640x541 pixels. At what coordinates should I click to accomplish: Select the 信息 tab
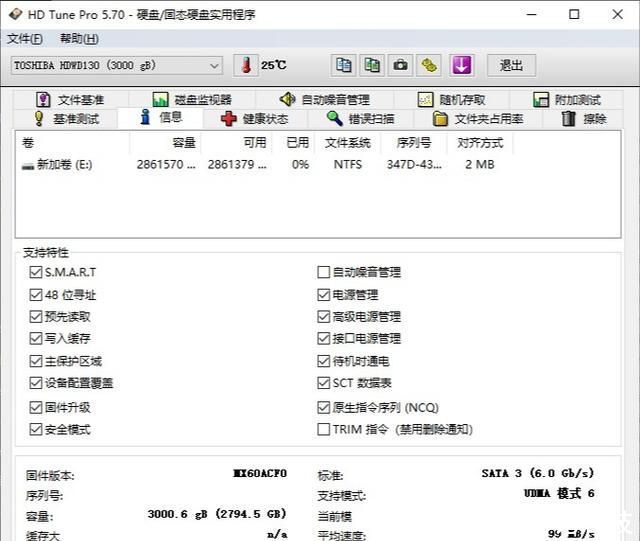161,118
